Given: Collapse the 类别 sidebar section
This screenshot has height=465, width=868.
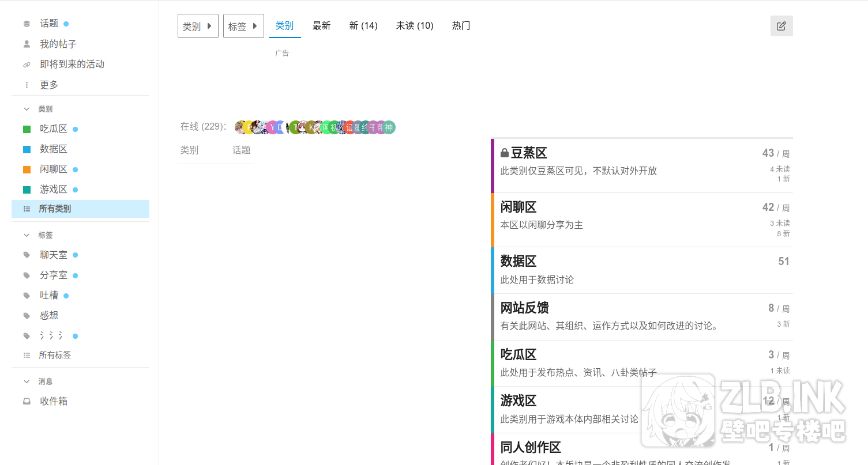Looking at the screenshot, I should [x=27, y=109].
